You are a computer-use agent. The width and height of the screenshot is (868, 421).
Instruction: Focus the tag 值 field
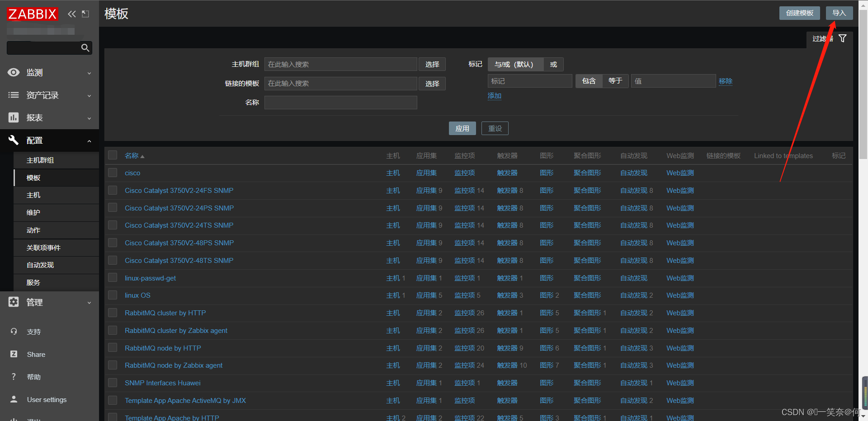point(673,81)
